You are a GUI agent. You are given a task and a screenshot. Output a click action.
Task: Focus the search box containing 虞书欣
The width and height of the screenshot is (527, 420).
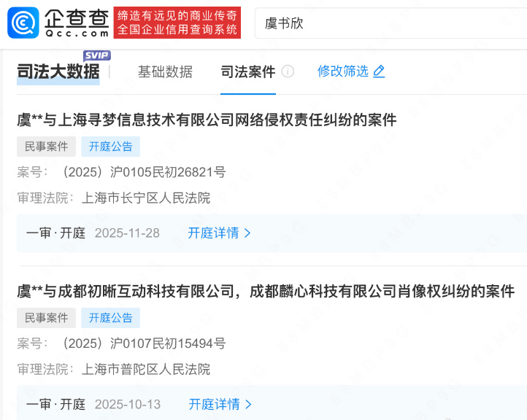coord(391,23)
